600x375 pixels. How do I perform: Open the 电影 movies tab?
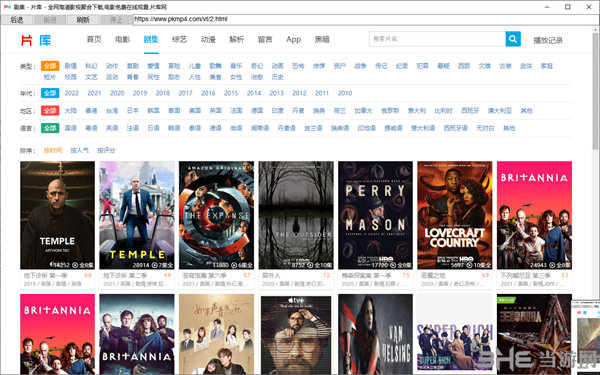click(x=122, y=39)
